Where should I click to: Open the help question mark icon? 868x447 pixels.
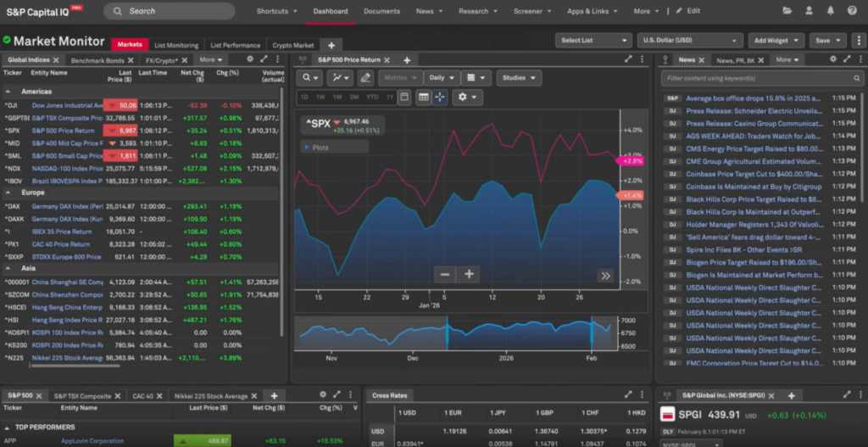(852, 10)
